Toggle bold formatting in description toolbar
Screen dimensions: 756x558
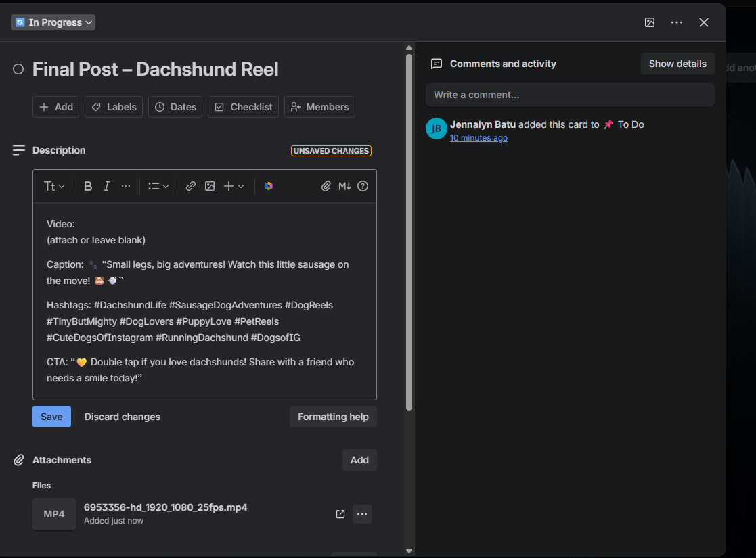point(88,186)
